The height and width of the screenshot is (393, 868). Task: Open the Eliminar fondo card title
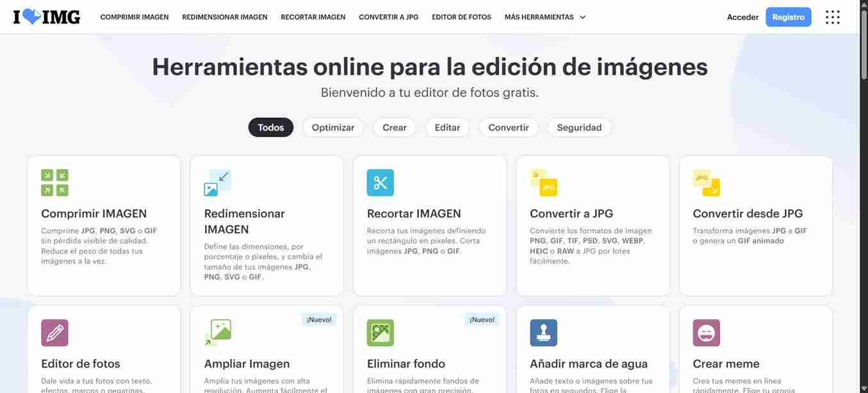(406, 364)
